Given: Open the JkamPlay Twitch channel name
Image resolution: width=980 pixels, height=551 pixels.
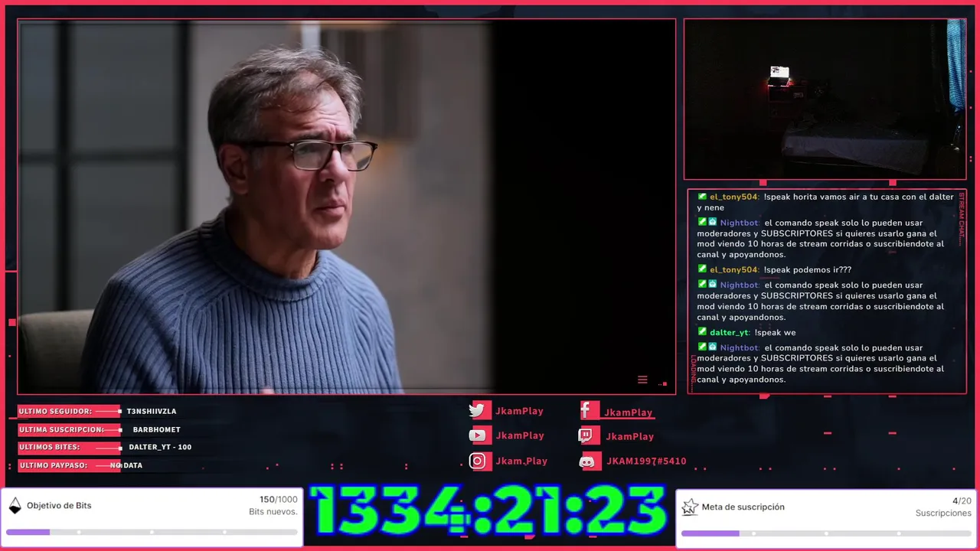Looking at the screenshot, I should (x=629, y=436).
